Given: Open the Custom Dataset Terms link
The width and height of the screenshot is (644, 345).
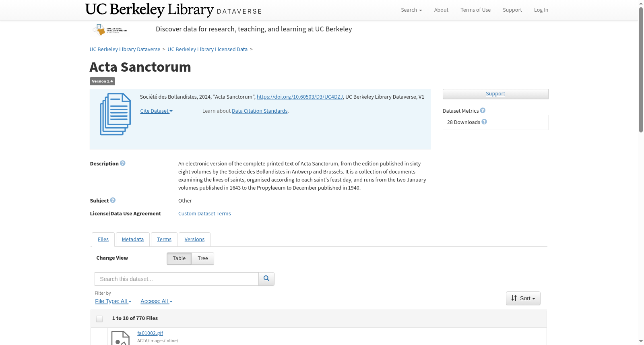Looking at the screenshot, I should pyautogui.click(x=204, y=214).
